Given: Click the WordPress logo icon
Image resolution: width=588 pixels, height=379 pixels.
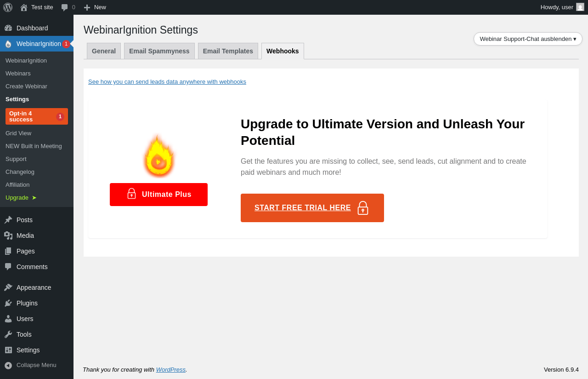Looking at the screenshot, I should pos(8,7).
